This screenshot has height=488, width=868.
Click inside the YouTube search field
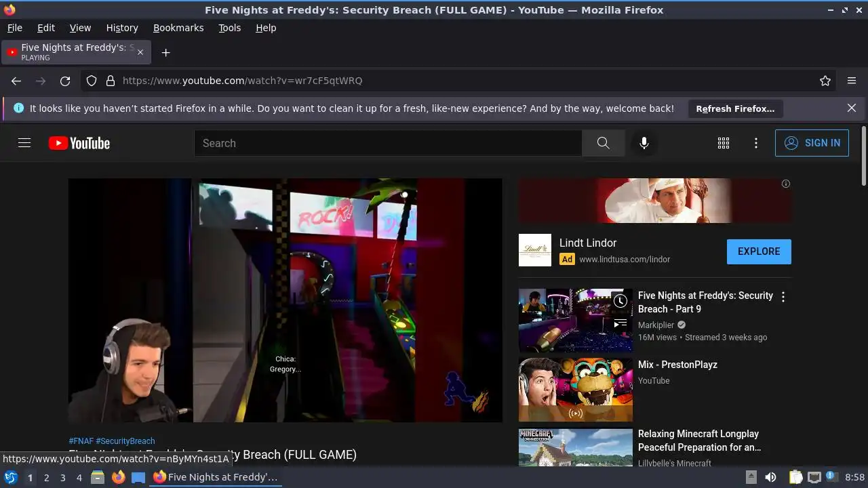click(x=388, y=143)
